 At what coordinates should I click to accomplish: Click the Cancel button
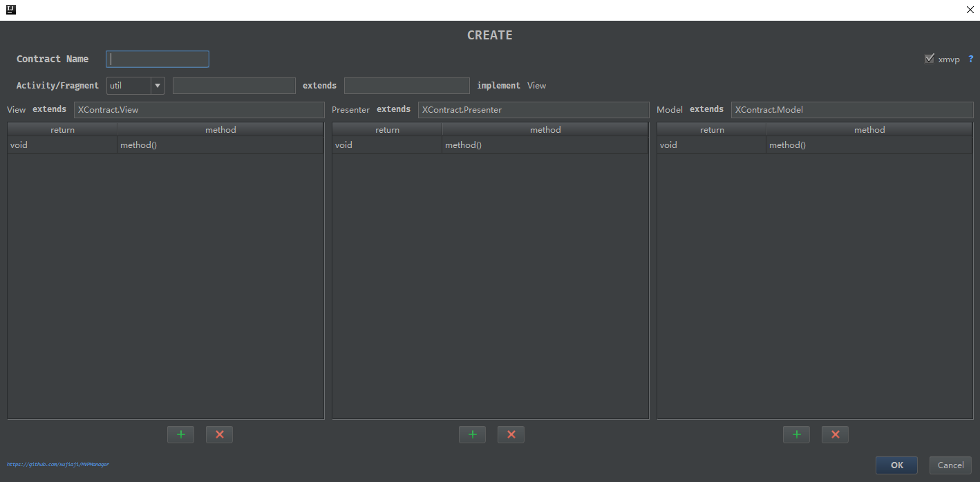(951, 465)
